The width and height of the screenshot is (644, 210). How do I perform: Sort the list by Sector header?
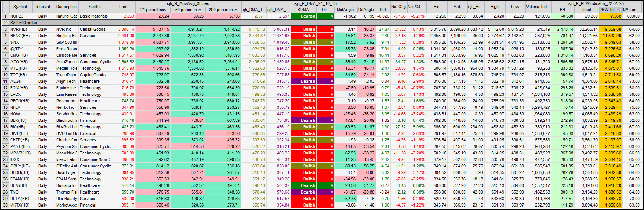tap(95, 7)
